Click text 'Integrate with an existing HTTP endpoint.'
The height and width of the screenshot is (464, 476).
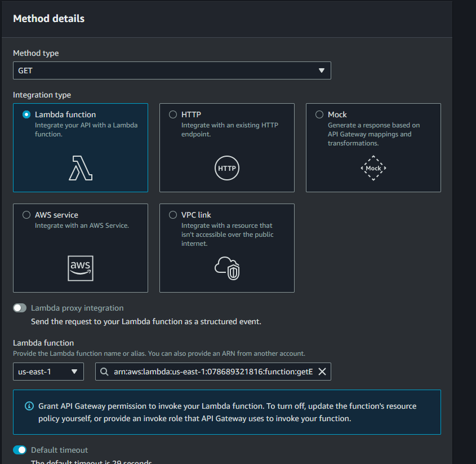tap(230, 130)
